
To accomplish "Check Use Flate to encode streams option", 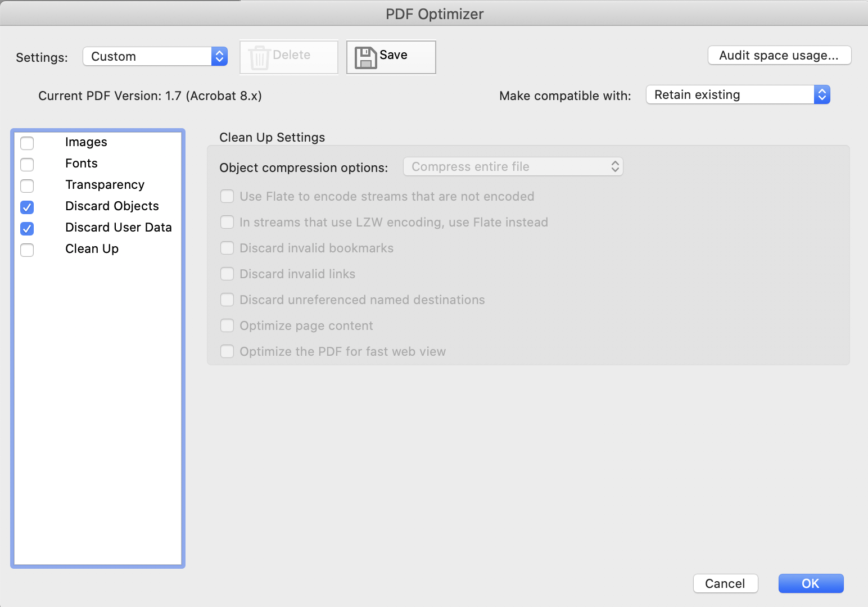I will click(227, 196).
